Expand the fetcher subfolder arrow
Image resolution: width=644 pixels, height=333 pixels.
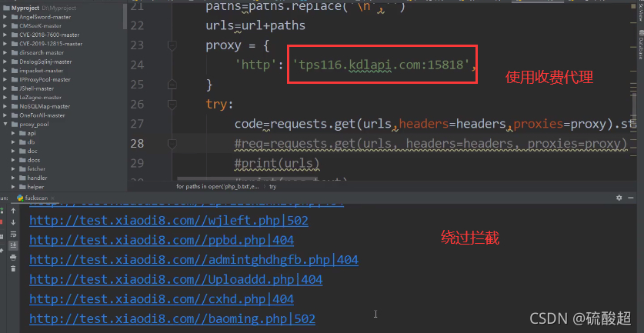13,168
